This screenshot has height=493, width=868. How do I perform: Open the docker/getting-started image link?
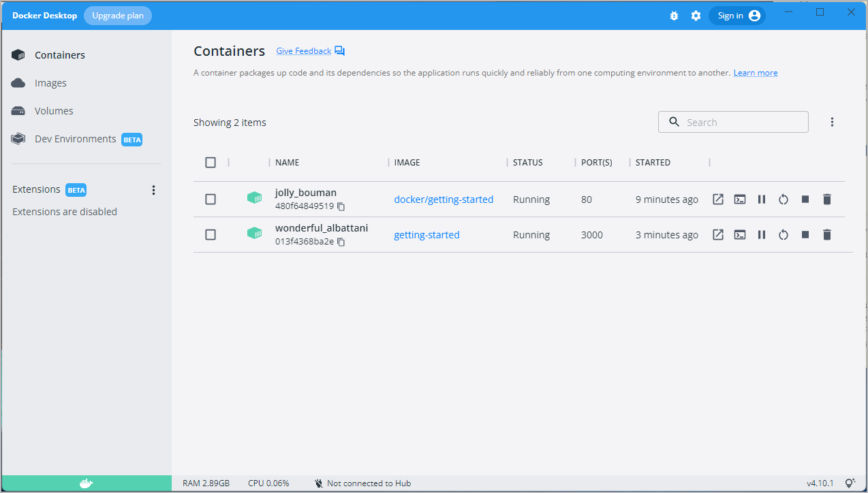[444, 200]
